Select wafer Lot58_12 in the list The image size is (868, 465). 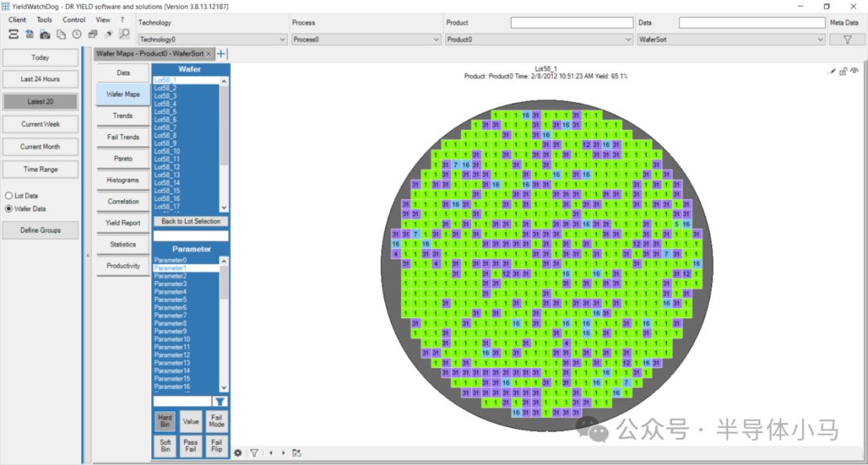[x=186, y=167]
